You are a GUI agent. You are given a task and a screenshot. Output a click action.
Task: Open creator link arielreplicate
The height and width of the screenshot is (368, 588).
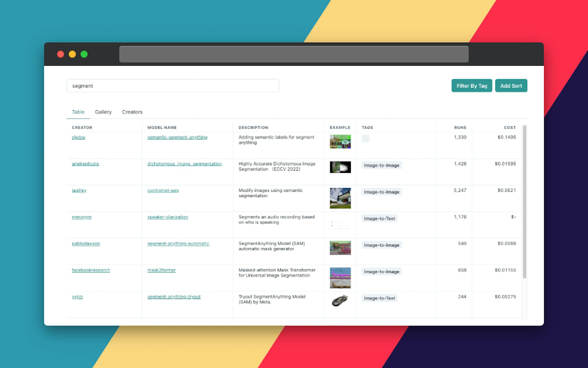pyautogui.click(x=85, y=164)
